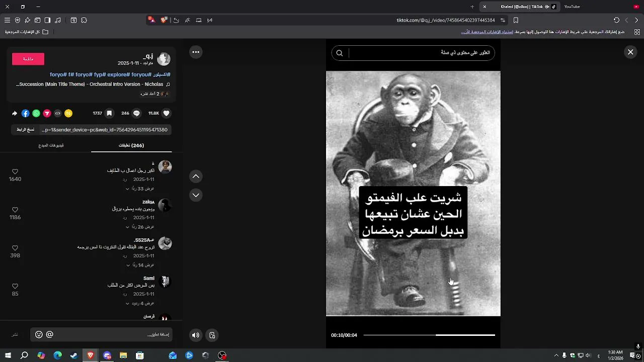Open a new browser tab with plus
The image size is (644, 362).
coord(472,7)
